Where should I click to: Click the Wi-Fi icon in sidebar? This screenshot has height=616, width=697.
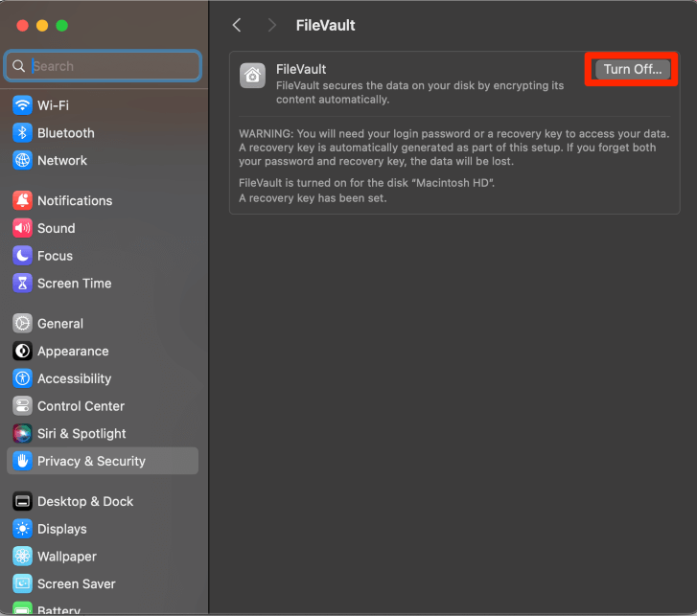22,105
